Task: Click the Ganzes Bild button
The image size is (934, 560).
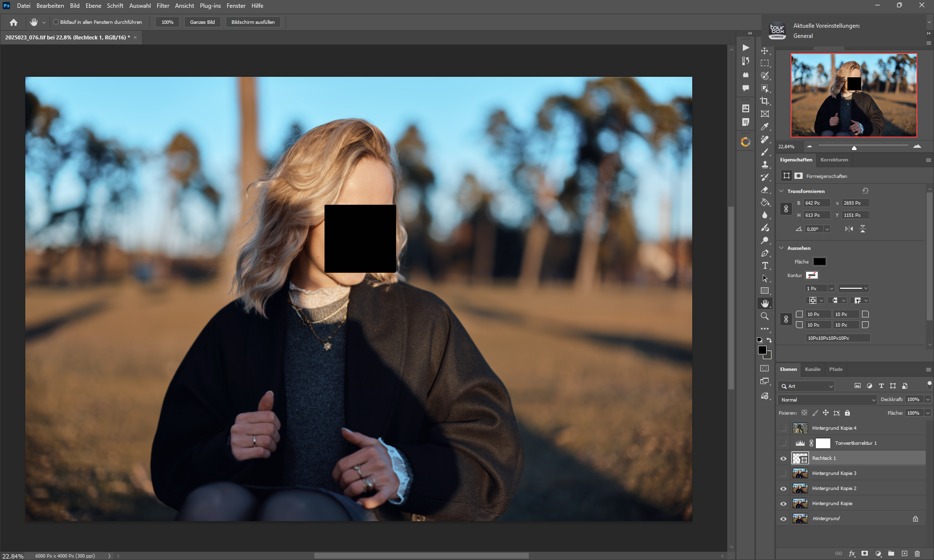Action: [x=202, y=22]
